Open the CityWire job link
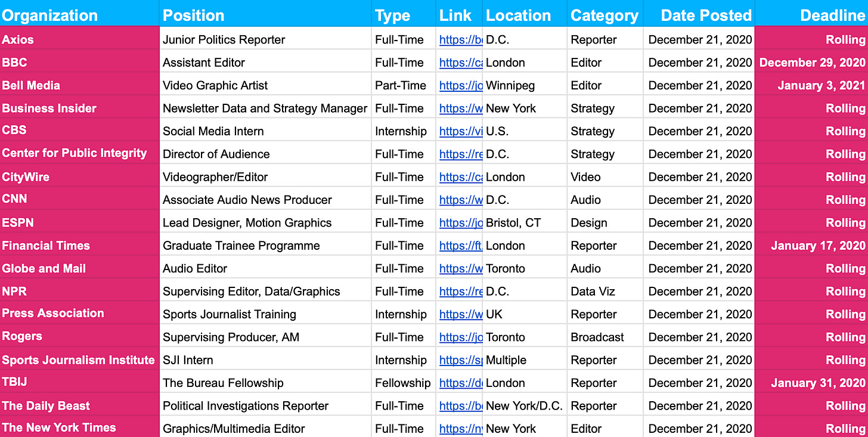This screenshot has width=868, height=437. pyautogui.click(x=461, y=177)
